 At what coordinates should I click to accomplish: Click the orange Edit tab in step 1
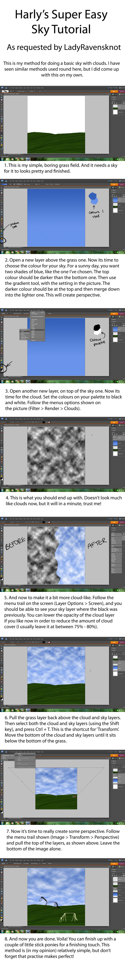pos(114,91)
